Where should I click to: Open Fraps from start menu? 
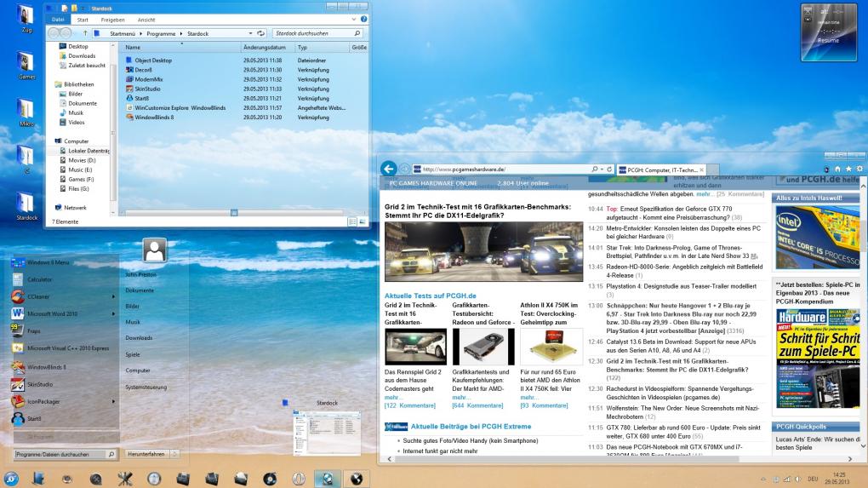pyautogui.click(x=63, y=331)
